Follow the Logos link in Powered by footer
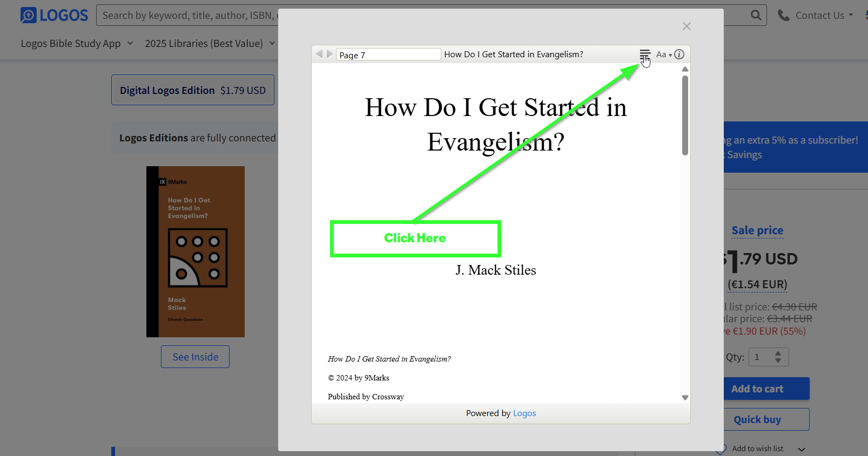This screenshot has height=456, width=868. point(524,413)
